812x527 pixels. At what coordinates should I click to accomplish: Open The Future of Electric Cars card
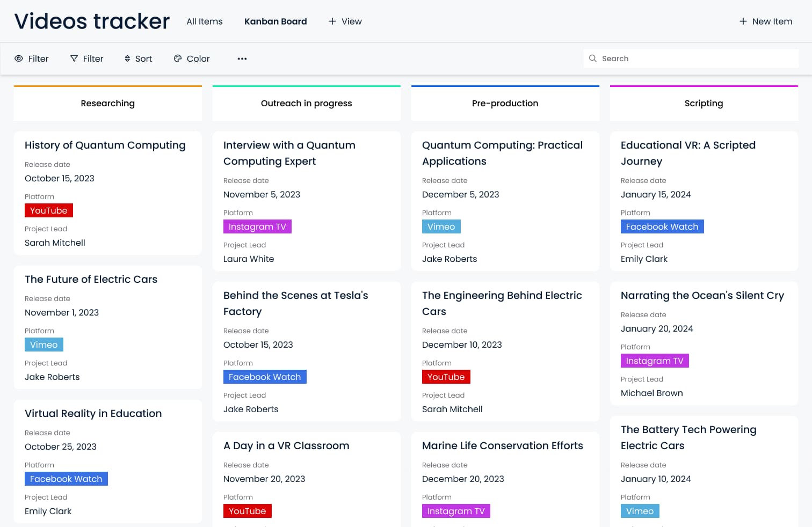[91, 279]
